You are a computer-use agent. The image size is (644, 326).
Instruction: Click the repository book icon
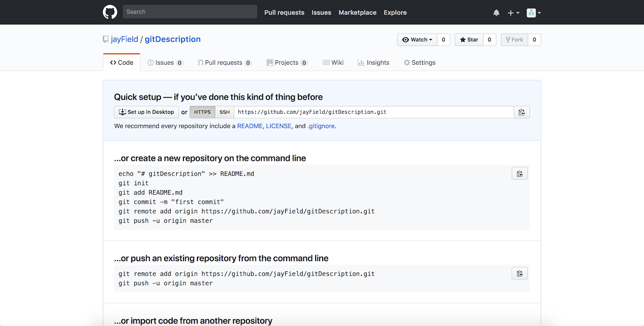[x=105, y=39]
